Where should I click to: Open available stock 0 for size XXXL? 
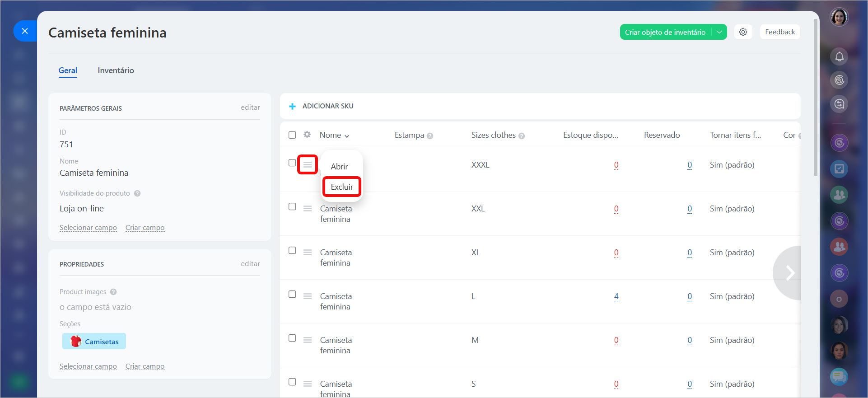pos(616,165)
